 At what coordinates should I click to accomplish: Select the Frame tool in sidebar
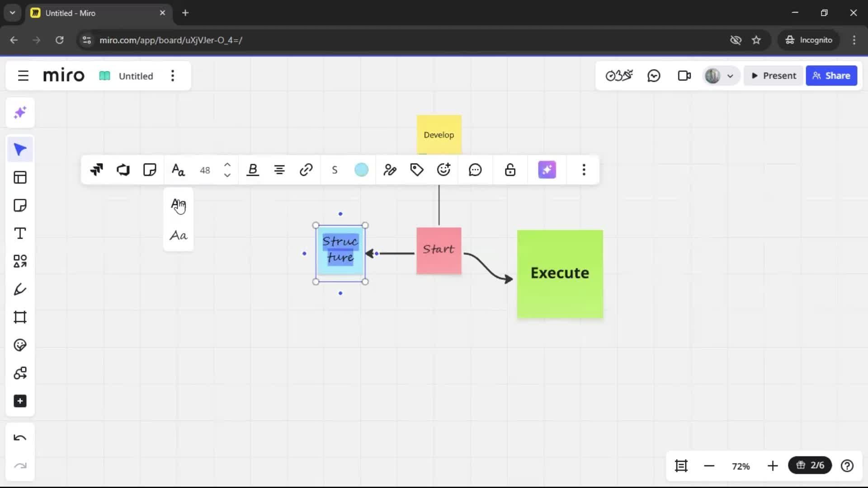click(x=20, y=317)
